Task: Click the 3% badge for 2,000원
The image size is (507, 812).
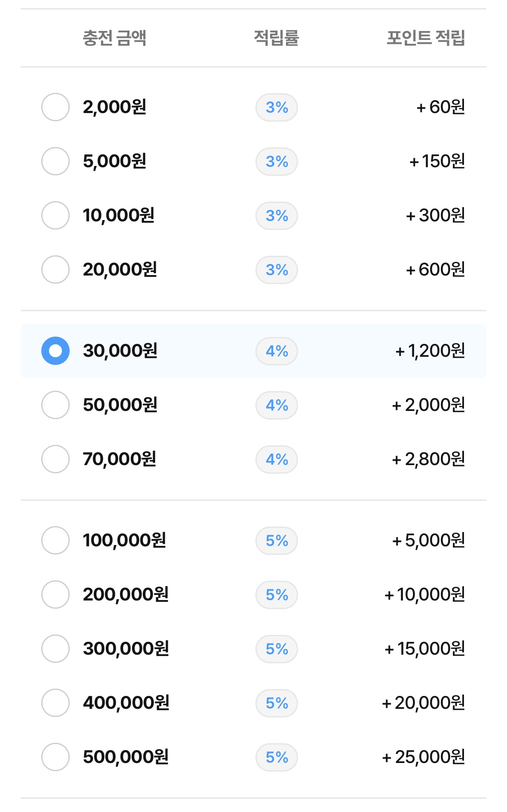Action: tap(277, 107)
